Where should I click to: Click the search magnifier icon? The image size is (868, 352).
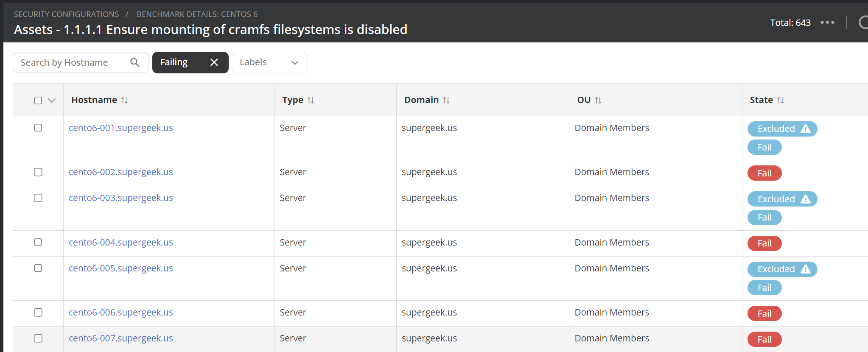[135, 62]
